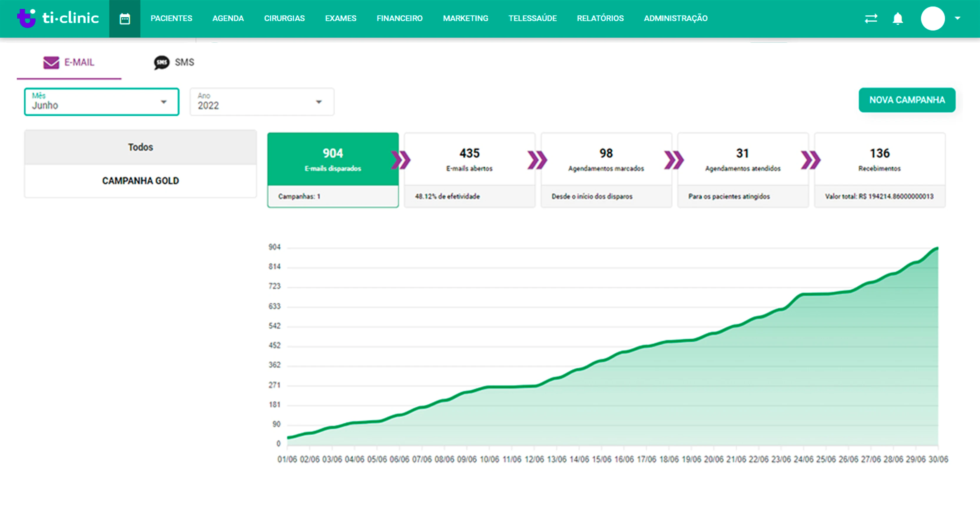The width and height of the screenshot is (980, 516).
Task: Open the CIRURGIAS menu
Action: tap(284, 18)
